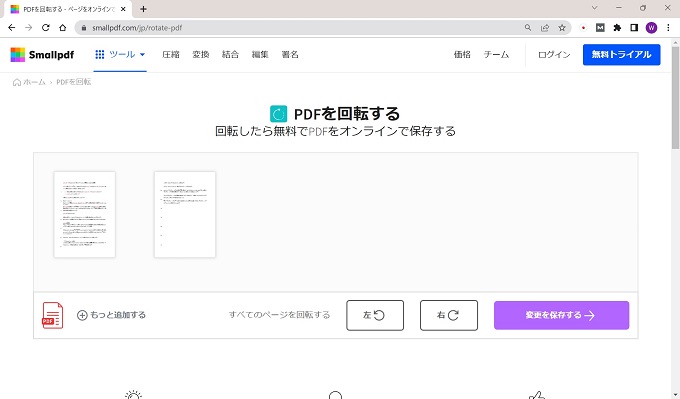This screenshot has width=680, height=399.
Task: Select the first PDF page thumbnail
Action: [x=85, y=214]
